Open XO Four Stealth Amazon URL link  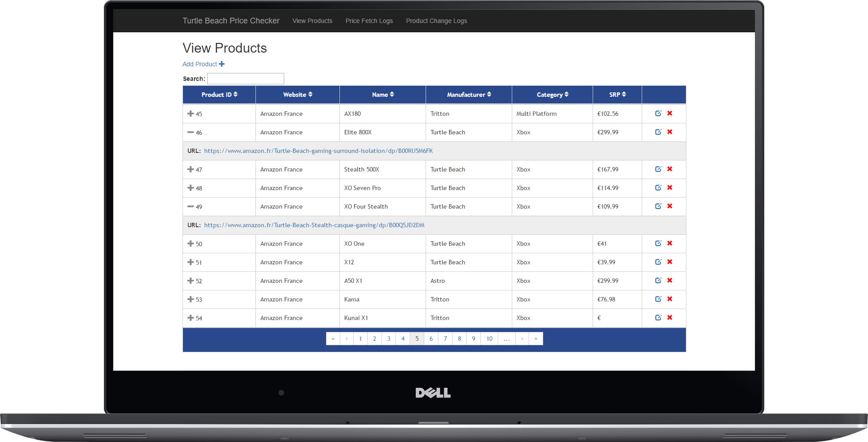(314, 225)
